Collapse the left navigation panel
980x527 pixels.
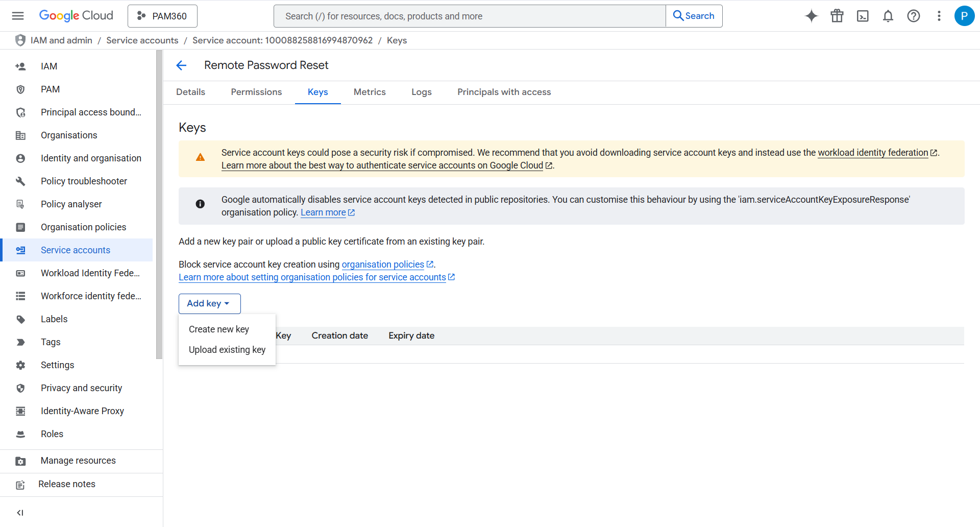coord(20,513)
